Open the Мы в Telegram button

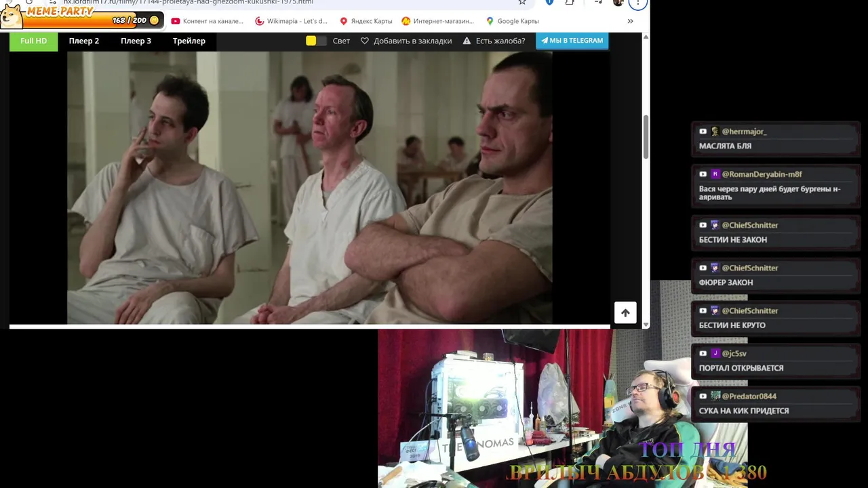572,41
